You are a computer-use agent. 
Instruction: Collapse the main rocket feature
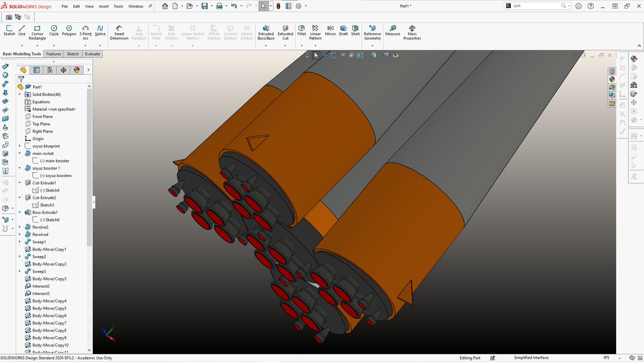pyautogui.click(x=20, y=153)
